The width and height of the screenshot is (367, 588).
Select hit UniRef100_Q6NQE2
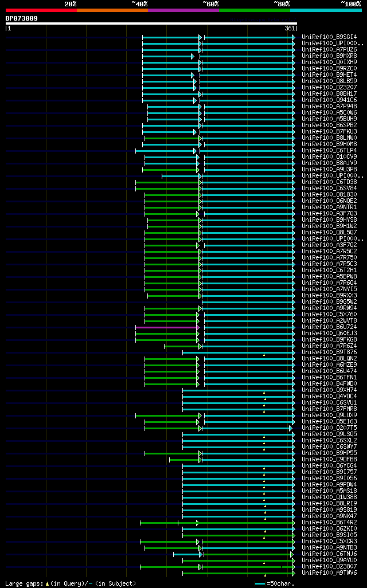point(330,201)
